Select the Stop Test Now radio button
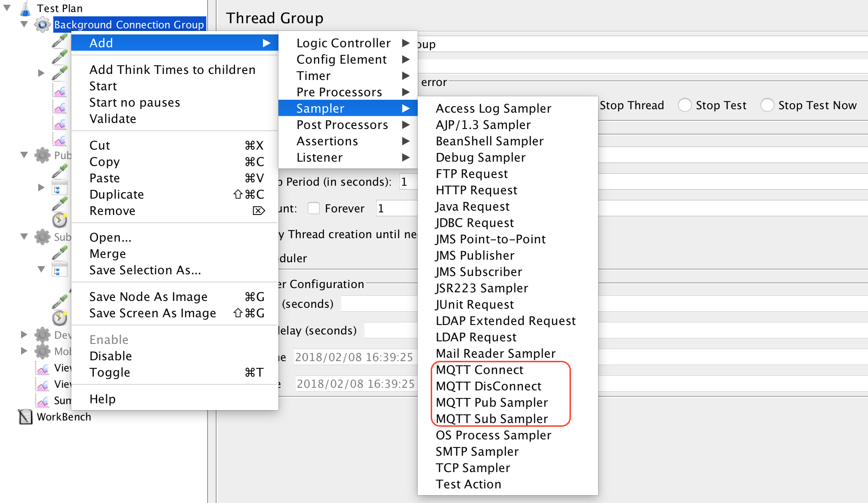This screenshot has height=503, width=868. pyautogui.click(x=767, y=105)
